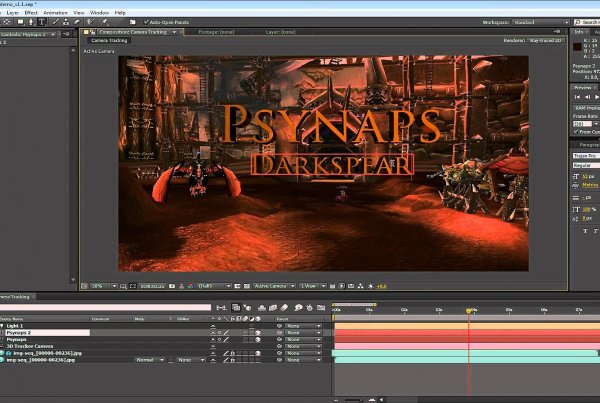Click Reset Exposure icon
Screen dimensions: 600x403
click(x=370, y=286)
